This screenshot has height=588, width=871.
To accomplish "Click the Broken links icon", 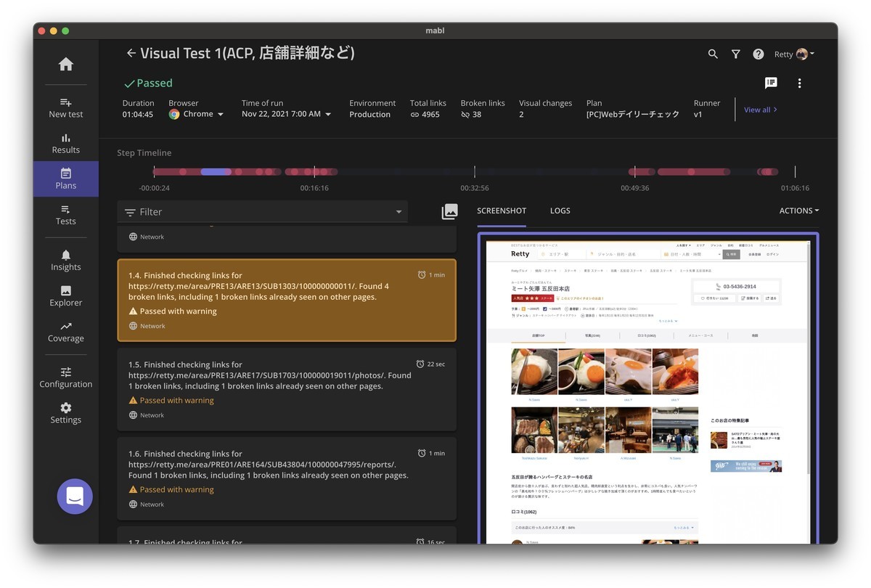I will 465,115.
